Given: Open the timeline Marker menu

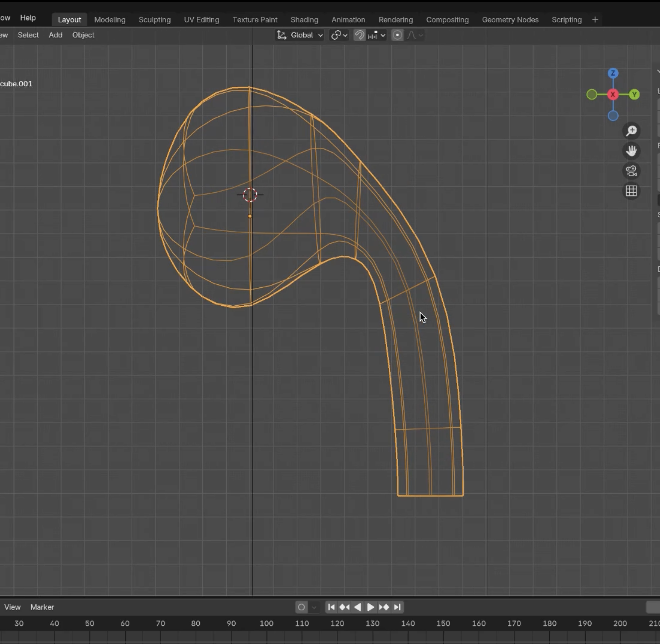Looking at the screenshot, I should [x=42, y=607].
